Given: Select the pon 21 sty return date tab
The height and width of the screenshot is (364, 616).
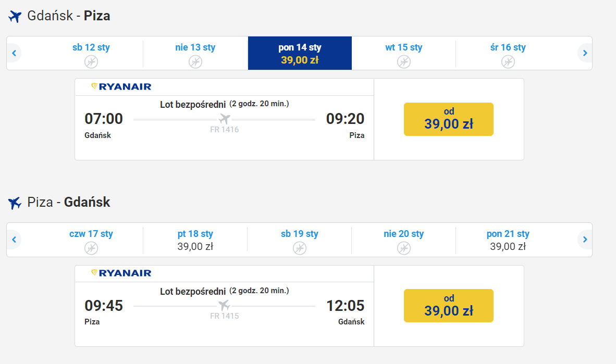Looking at the screenshot, I should pyautogui.click(x=508, y=240).
